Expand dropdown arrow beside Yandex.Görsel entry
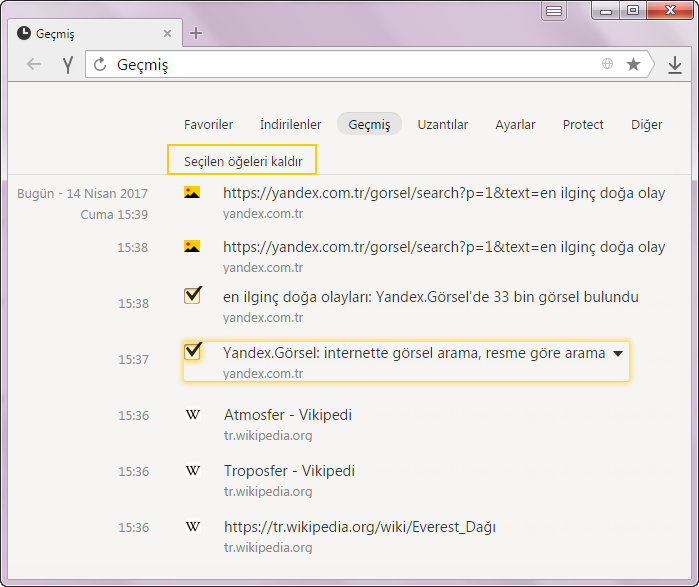This screenshot has width=699, height=587. 618,354
